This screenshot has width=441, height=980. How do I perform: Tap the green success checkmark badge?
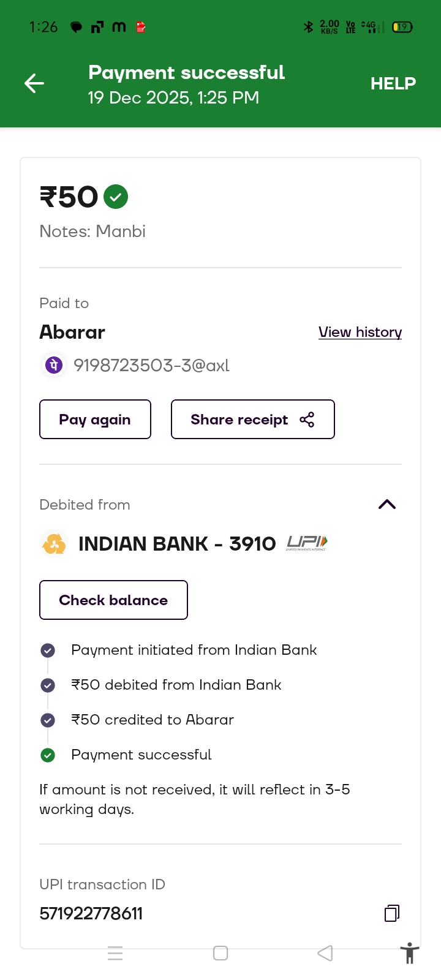coord(116,197)
